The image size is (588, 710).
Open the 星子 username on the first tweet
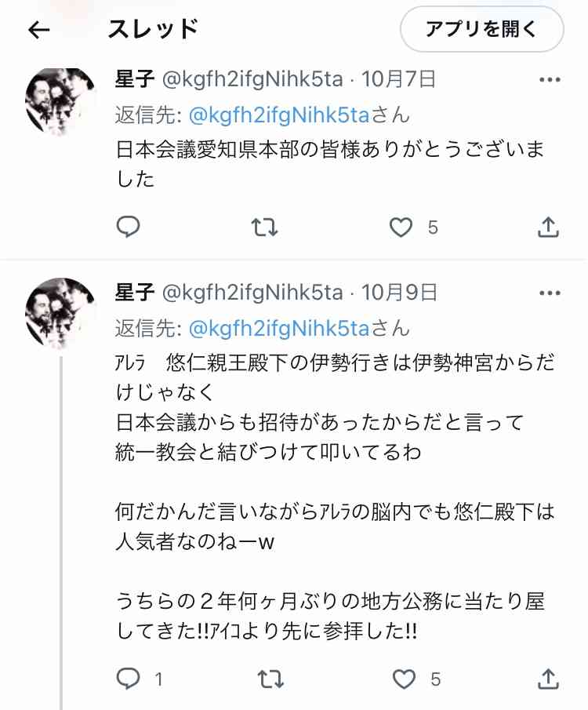click(x=135, y=80)
